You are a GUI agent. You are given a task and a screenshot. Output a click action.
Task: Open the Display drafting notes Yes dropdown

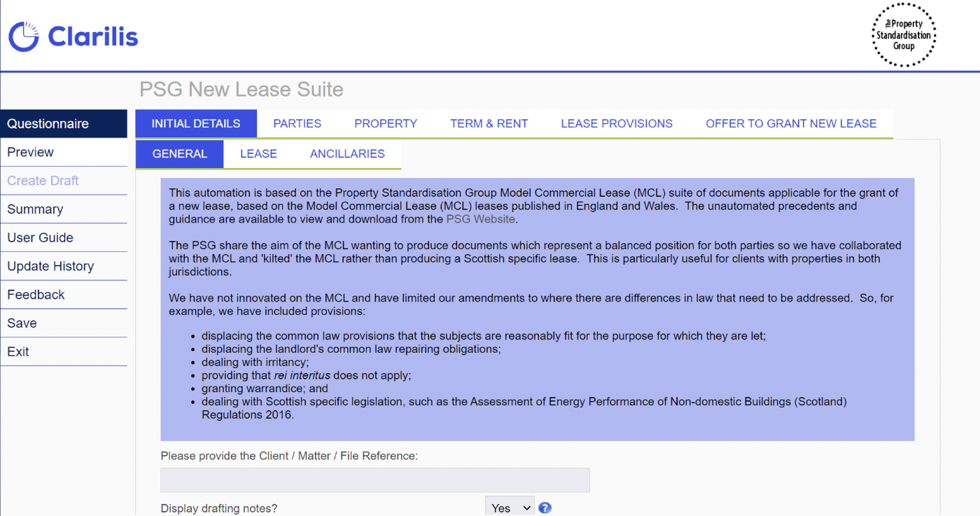click(x=510, y=508)
